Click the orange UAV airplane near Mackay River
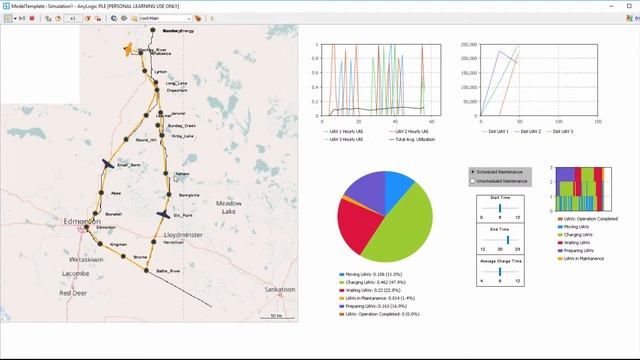 click(128, 49)
